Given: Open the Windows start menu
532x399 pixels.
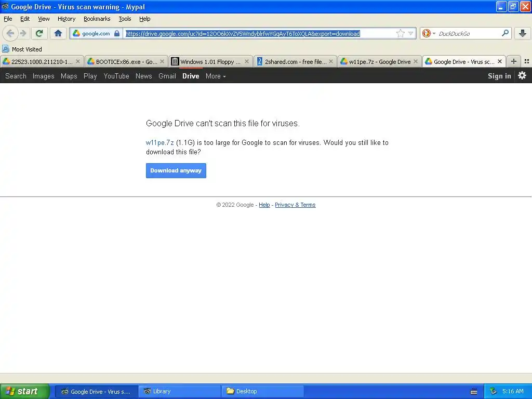Looking at the screenshot, I should 24,391.
